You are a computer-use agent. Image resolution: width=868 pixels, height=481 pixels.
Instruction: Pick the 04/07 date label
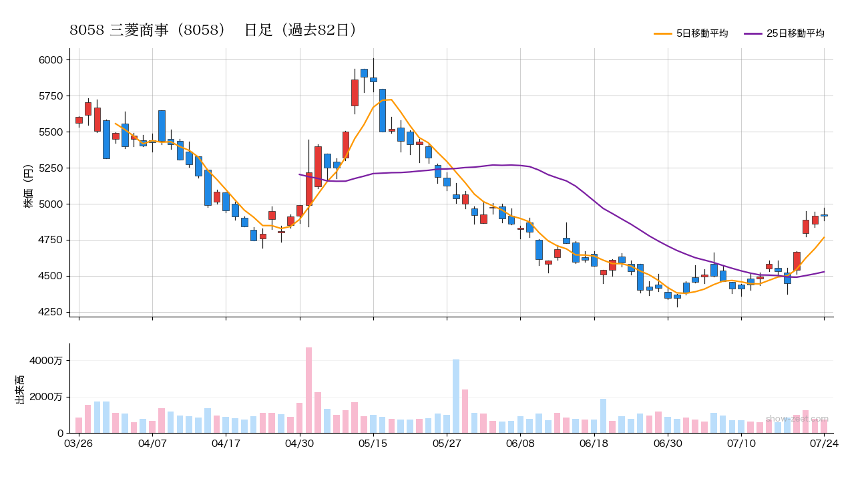(x=152, y=444)
